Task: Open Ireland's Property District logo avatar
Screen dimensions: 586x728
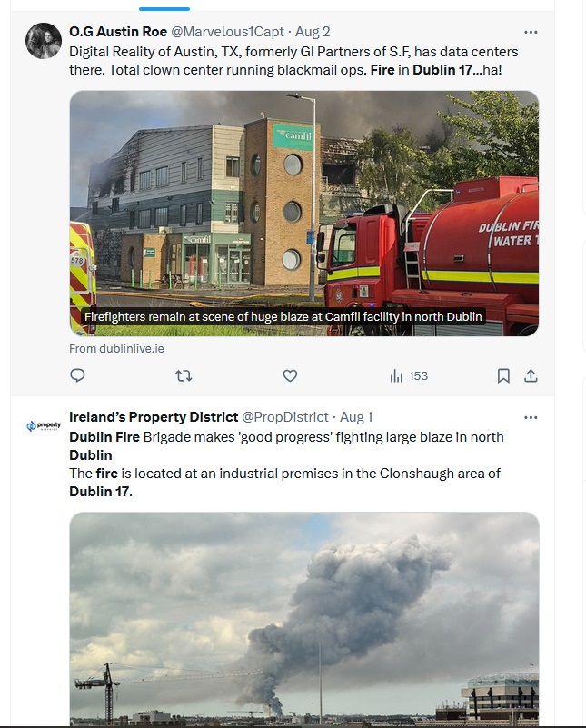Action: click(43, 425)
